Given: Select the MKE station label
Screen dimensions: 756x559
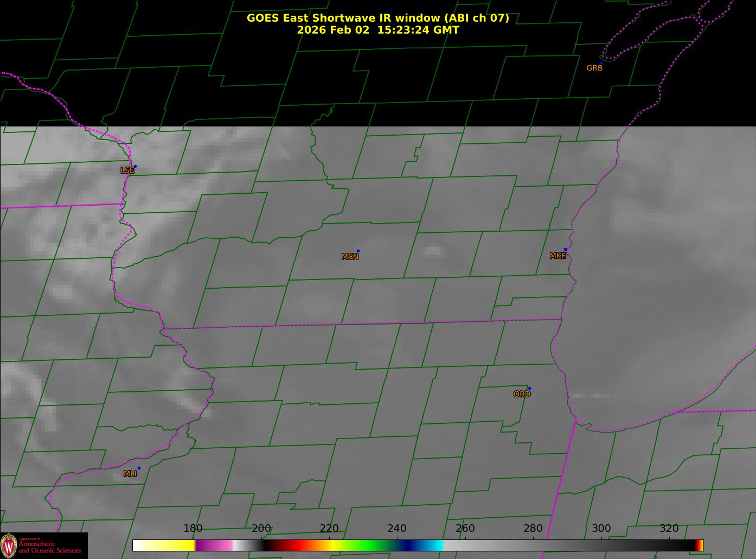Looking at the screenshot, I should click(558, 256).
